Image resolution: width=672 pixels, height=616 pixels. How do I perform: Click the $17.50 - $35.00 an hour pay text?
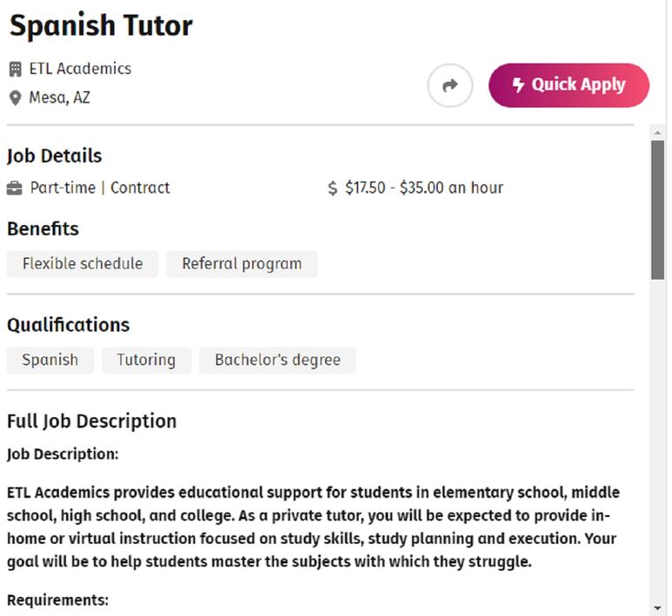(424, 188)
